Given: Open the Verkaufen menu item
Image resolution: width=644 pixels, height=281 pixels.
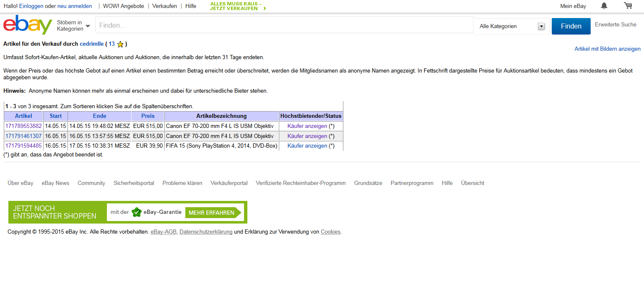Looking at the screenshot, I should (164, 6).
